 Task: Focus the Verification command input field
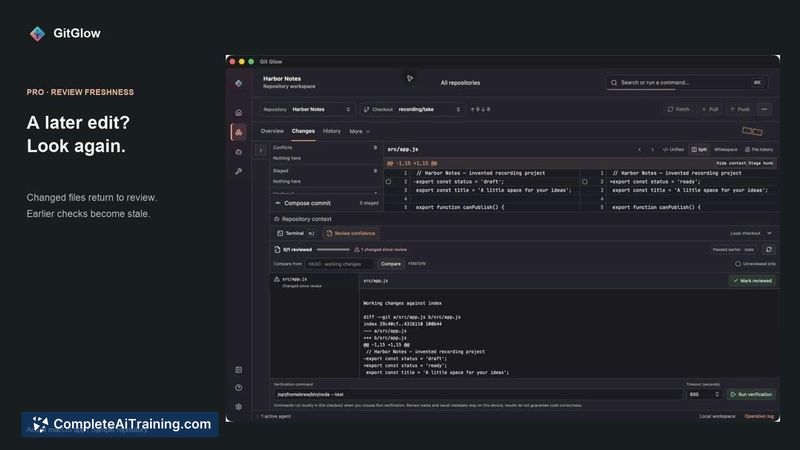pos(478,394)
